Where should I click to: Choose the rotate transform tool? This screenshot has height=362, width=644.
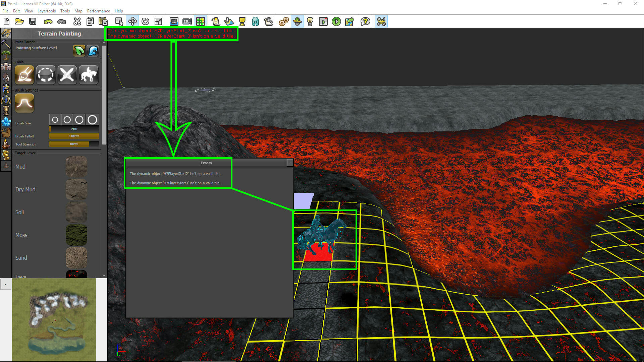tap(145, 22)
